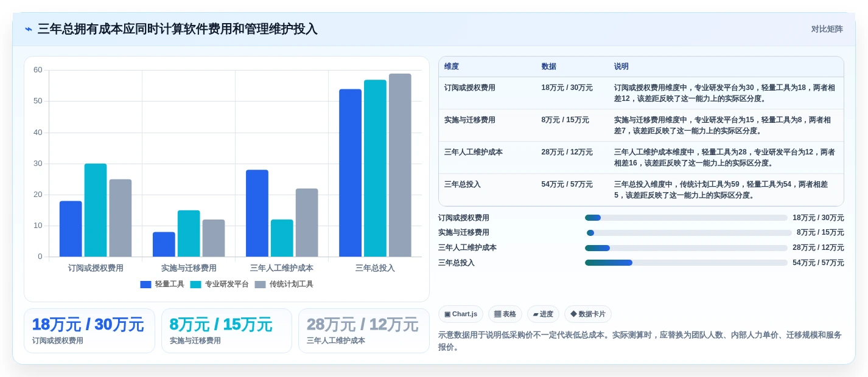The image size is (868, 377).
Task: Open the 18万元 / 30万元 data card
Action: pos(89,331)
